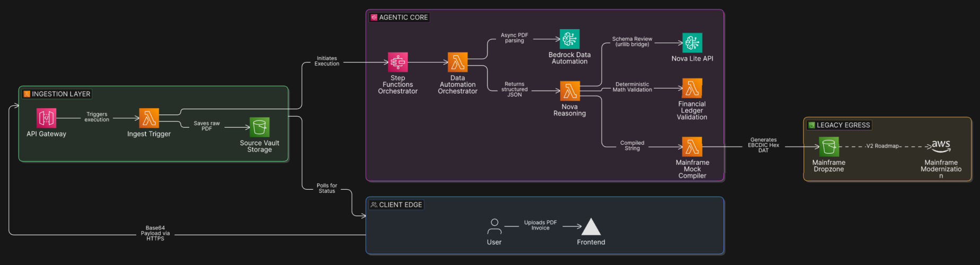Click the 'Mainframe Dropzone' caption
This screenshot has height=265, width=980.
829,166
